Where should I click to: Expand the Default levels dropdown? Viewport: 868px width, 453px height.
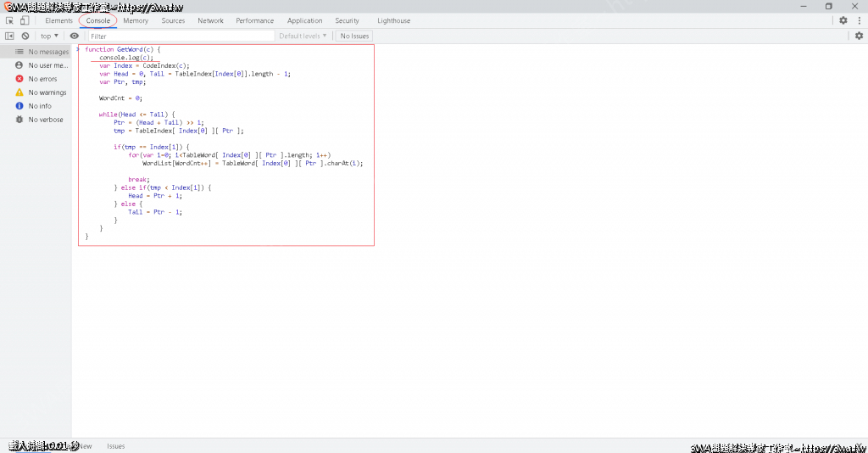(x=303, y=36)
